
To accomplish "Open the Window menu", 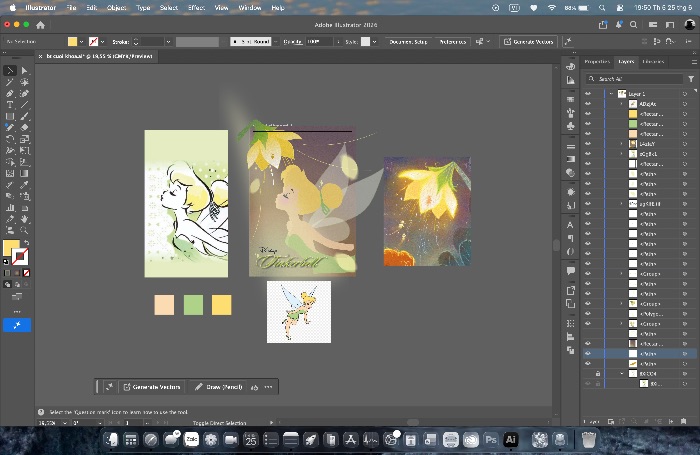I will click(250, 8).
